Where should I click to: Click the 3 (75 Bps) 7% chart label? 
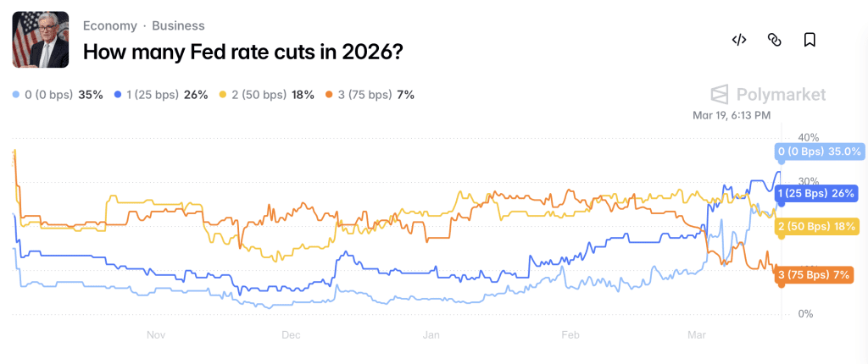coord(814,274)
